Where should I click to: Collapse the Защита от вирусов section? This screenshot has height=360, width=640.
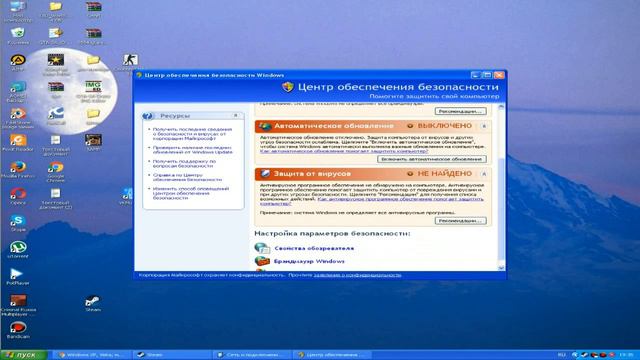tap(484, 174)
